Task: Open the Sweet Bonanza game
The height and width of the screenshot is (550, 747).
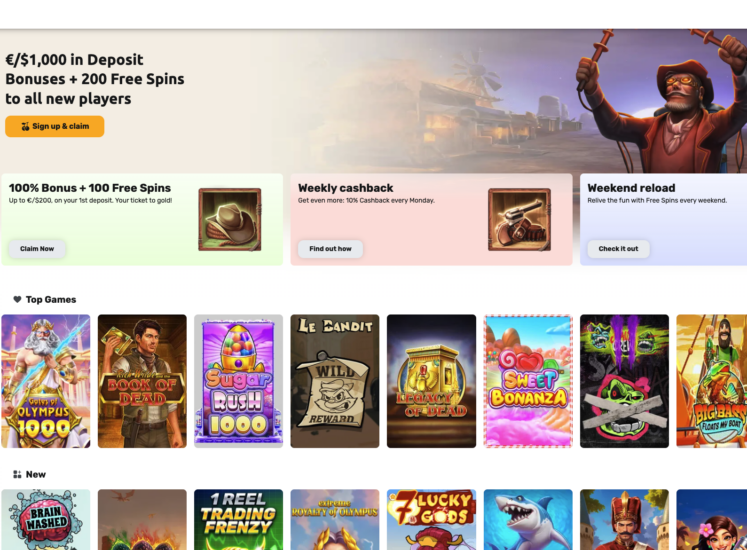Action: (528, 381)
